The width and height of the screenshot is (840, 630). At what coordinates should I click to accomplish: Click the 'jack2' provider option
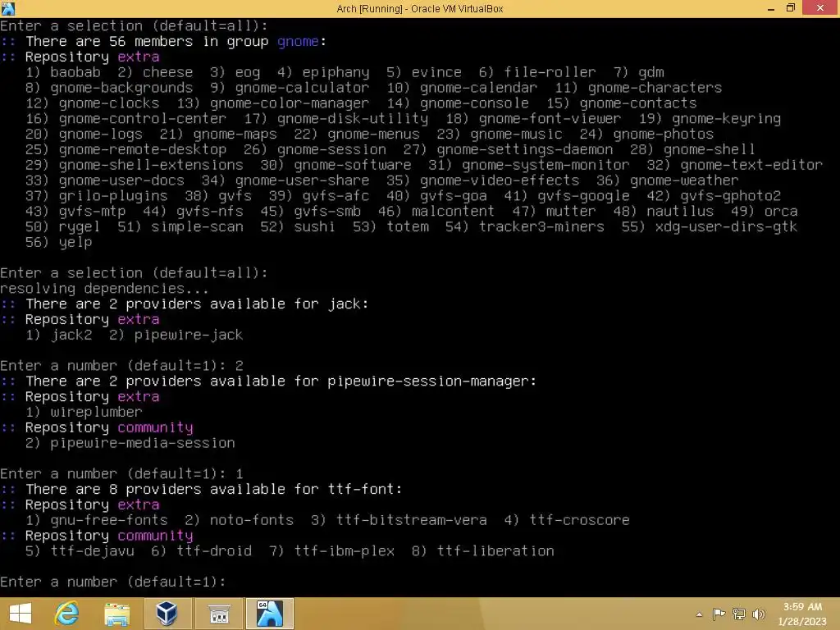(71, 336)
